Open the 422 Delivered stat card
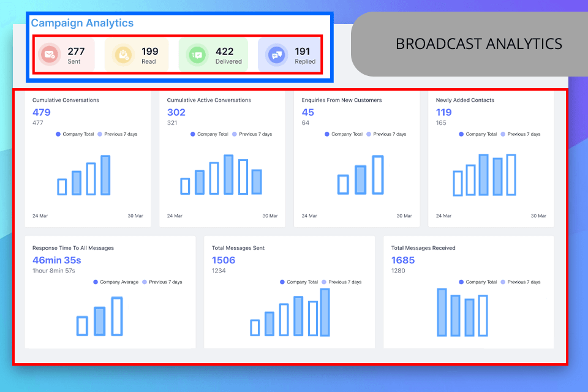The width and height of the screenshot is (588, 392). (213, 55)
